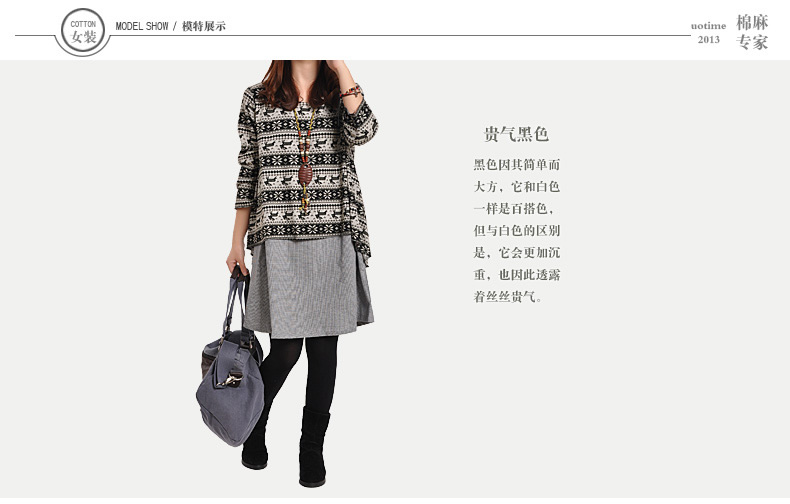
Task: Click the metal clasp on the handbag
Action: click(x=231, y=379)
